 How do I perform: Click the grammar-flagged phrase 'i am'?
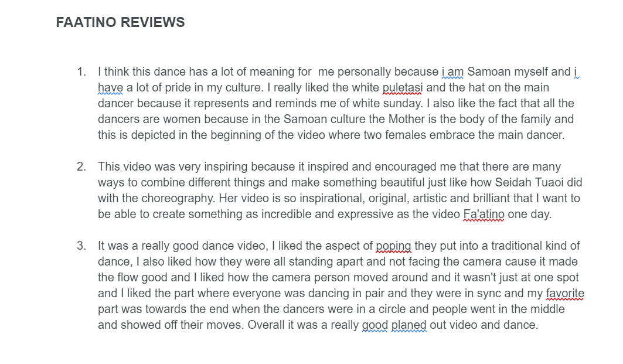pos(452,72)
